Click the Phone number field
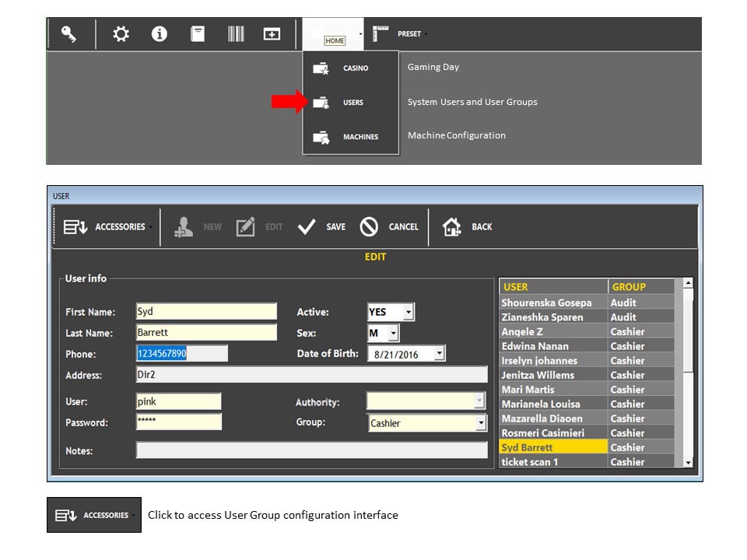Image resolution: width=747 pixels, height=560 pixels. coord(181,353)
